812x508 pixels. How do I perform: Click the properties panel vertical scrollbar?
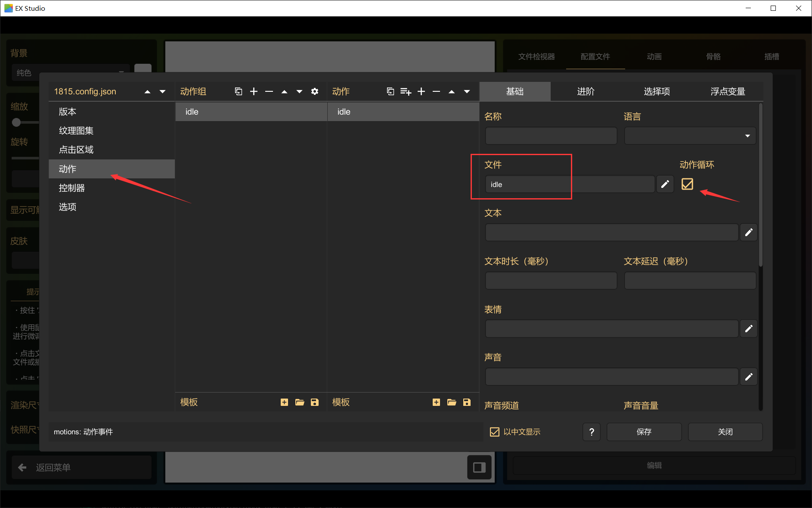761,185
